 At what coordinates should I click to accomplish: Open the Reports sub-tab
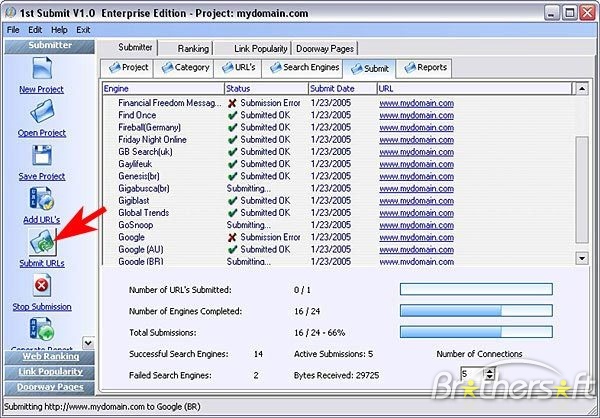pos(424,68)
